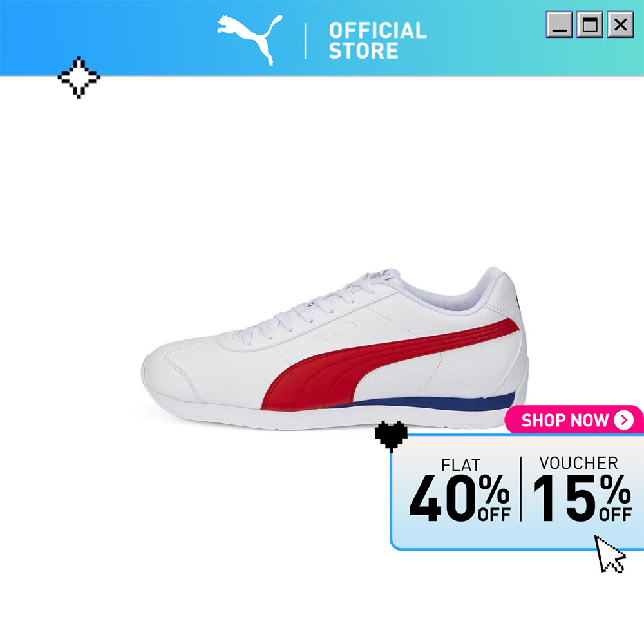
Task: Open the Official Store text link
Action: [x=378, y=40]
